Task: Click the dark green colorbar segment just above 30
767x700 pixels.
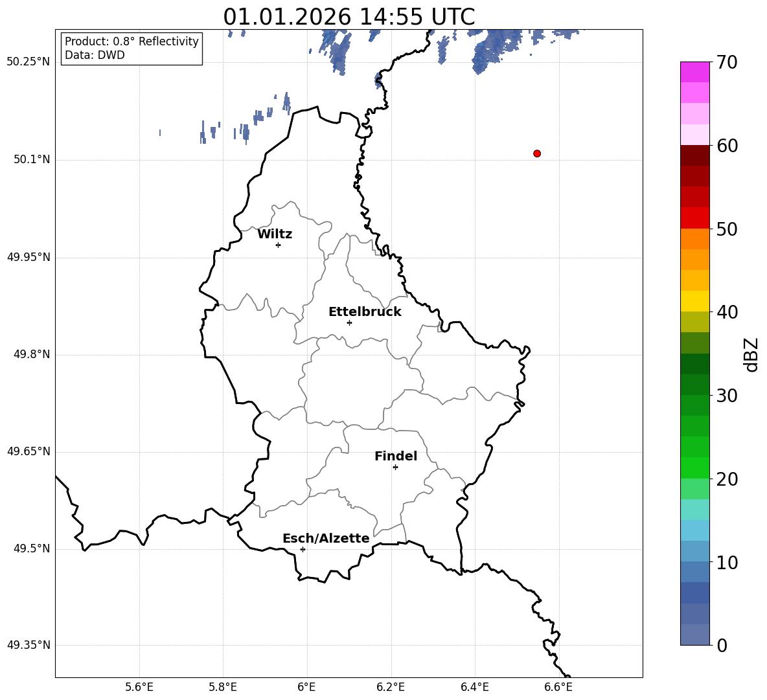Action: tap(694, 385)
